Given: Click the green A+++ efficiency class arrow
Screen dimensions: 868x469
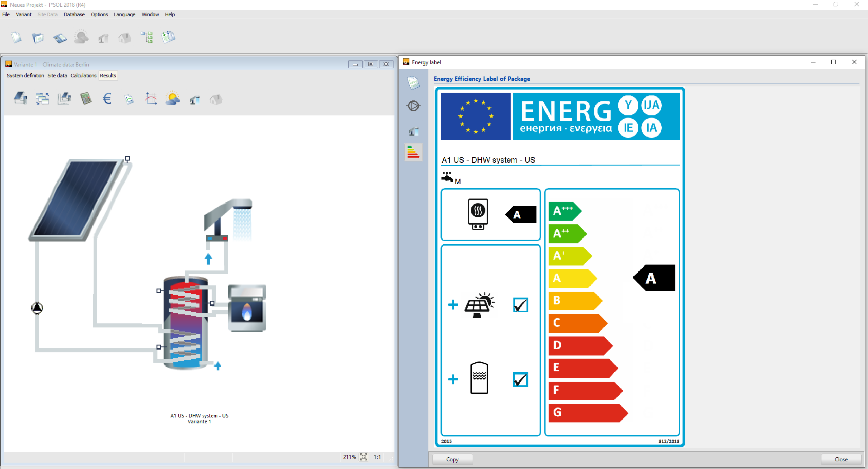Looking at the screenshot, I should click(564, 211).
